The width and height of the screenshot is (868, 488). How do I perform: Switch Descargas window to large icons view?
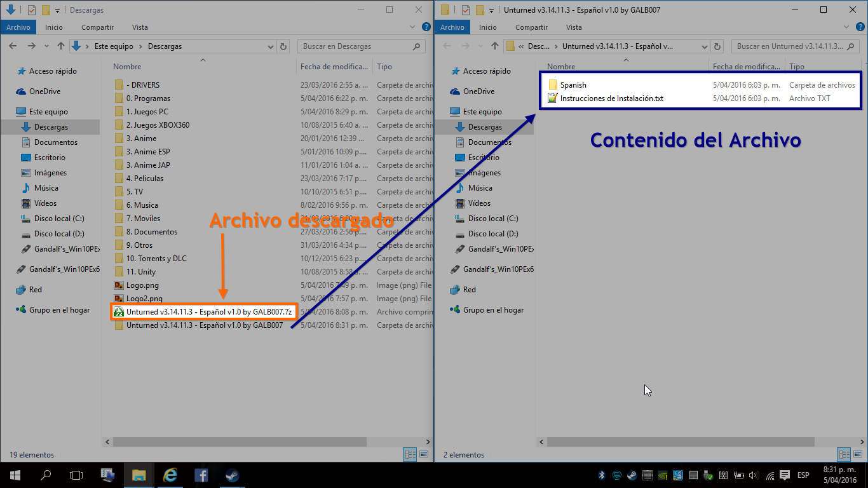(423, 455)
